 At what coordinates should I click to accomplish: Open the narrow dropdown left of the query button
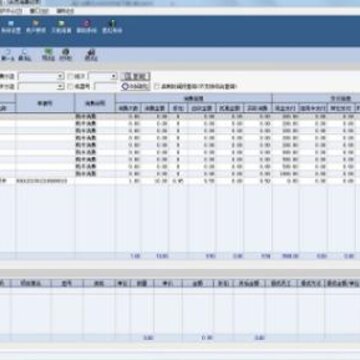tap(103, 76)
